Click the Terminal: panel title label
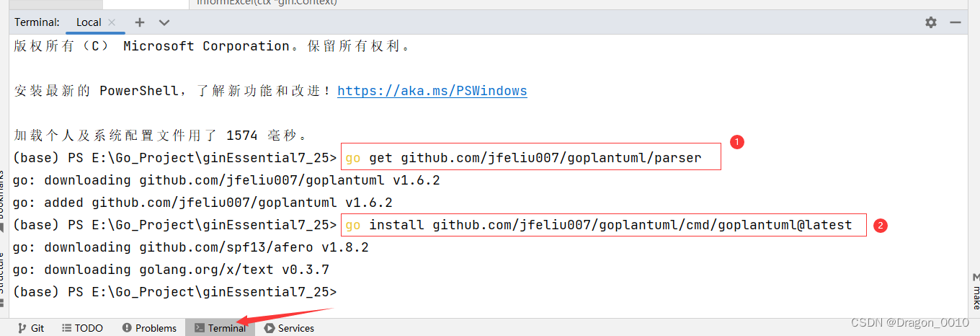 (37, 22)
